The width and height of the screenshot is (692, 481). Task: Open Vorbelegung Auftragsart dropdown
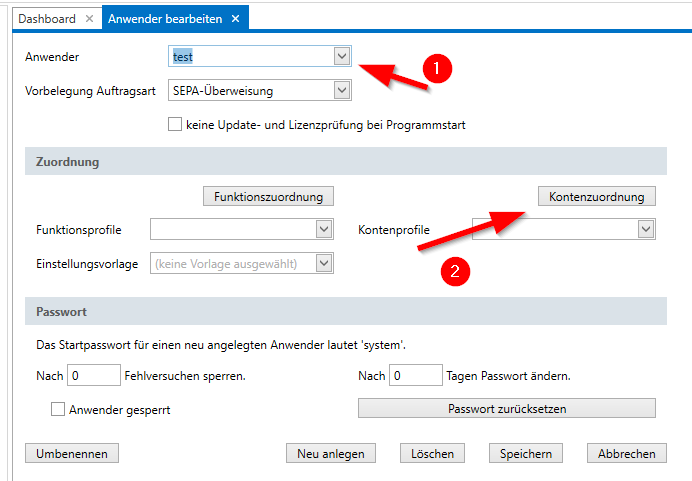pyautogui.click(x=342, y=91)
